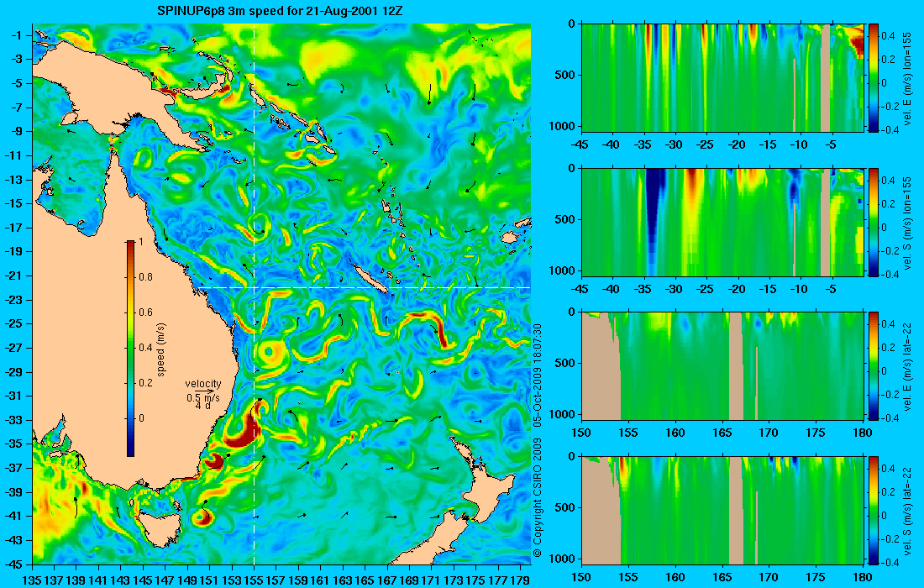924x588 pixels.
Task: Click the "© Copyright CSIRO 2009" vertical text
Action: [537, 498]
